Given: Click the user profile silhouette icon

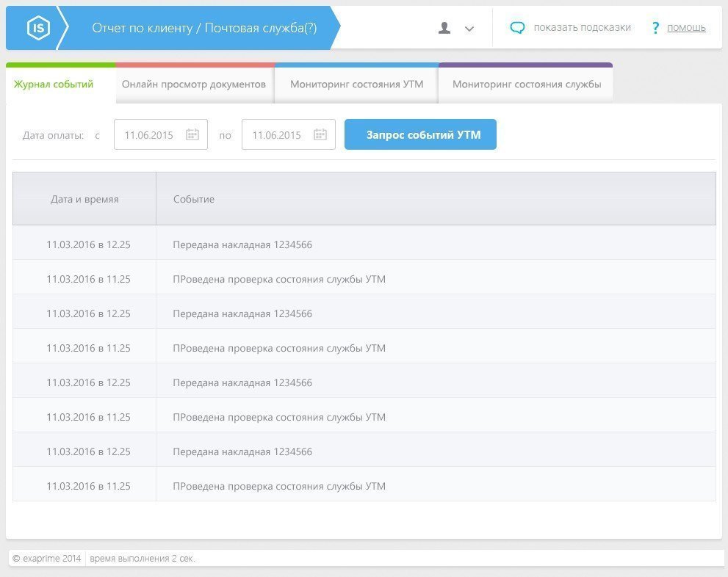Looking at the screenshot, I should click(444, 29).
